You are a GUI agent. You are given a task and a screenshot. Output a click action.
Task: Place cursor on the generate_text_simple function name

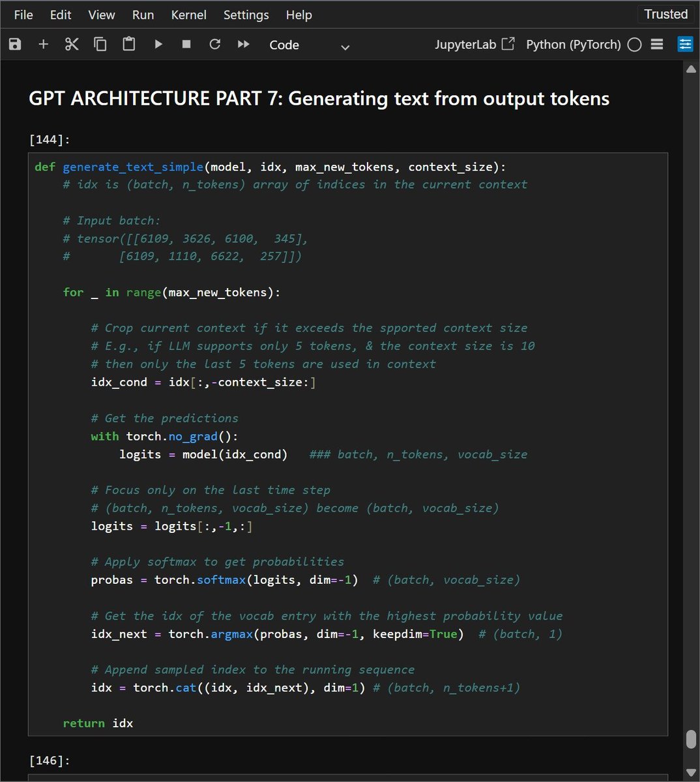point(133,167)
